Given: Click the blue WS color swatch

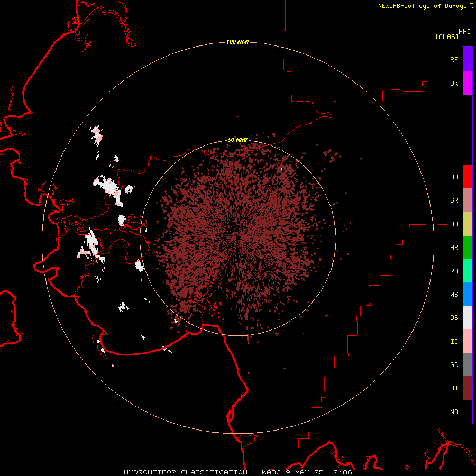Looking at the screenshot, I should pyautogui.click(x=467, y=294).
